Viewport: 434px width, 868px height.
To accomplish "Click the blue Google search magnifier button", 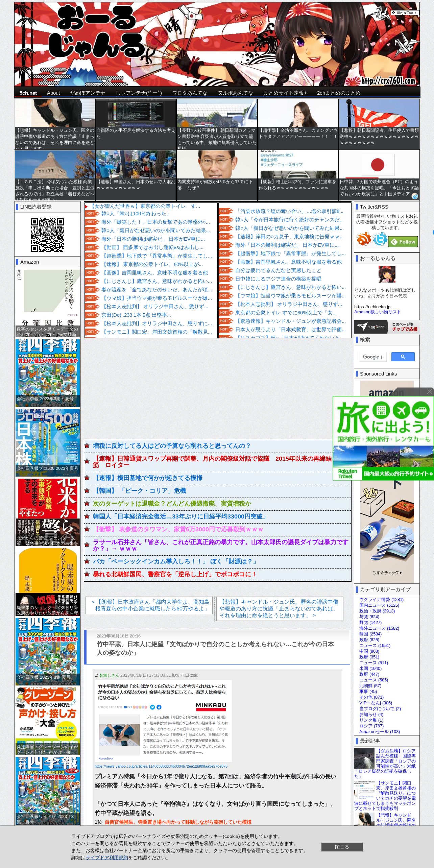I will tap(403, 357).
